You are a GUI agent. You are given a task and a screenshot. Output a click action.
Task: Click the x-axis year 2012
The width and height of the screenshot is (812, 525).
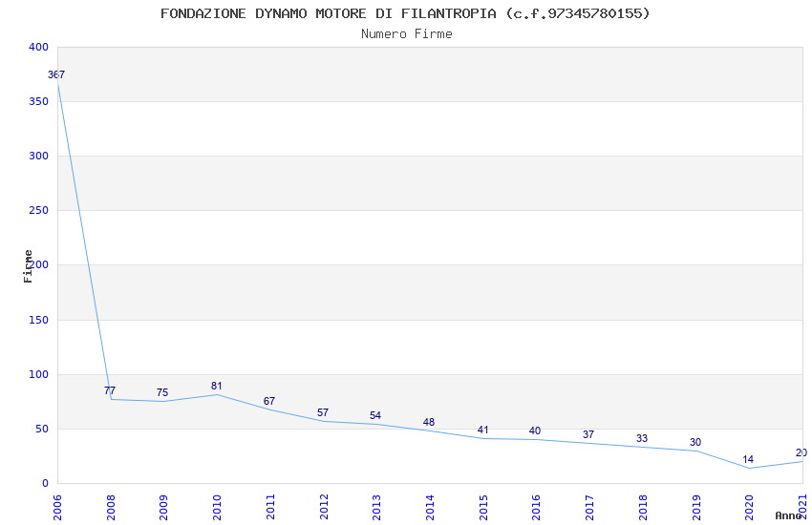pos(324,508)
